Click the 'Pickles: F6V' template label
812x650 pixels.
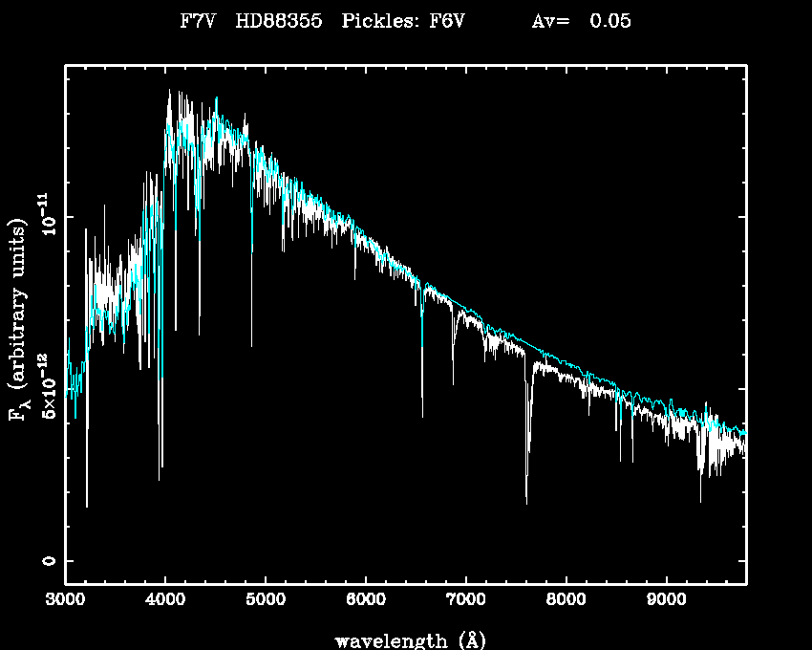(402, 21)
